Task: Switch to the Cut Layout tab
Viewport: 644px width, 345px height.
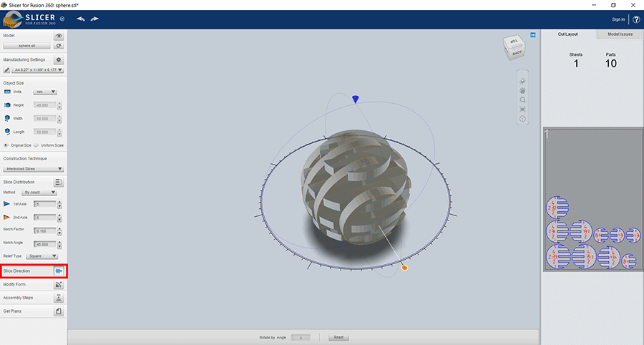Action: [567, 34]
